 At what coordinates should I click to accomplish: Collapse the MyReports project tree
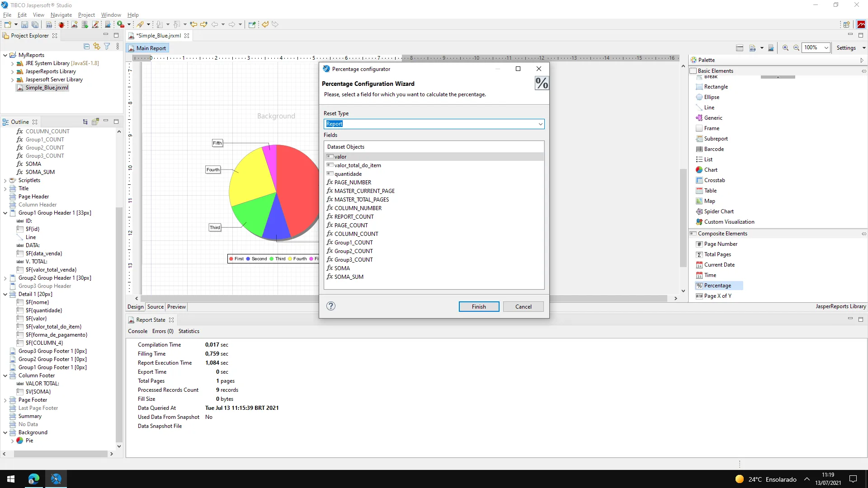[5, 55]
